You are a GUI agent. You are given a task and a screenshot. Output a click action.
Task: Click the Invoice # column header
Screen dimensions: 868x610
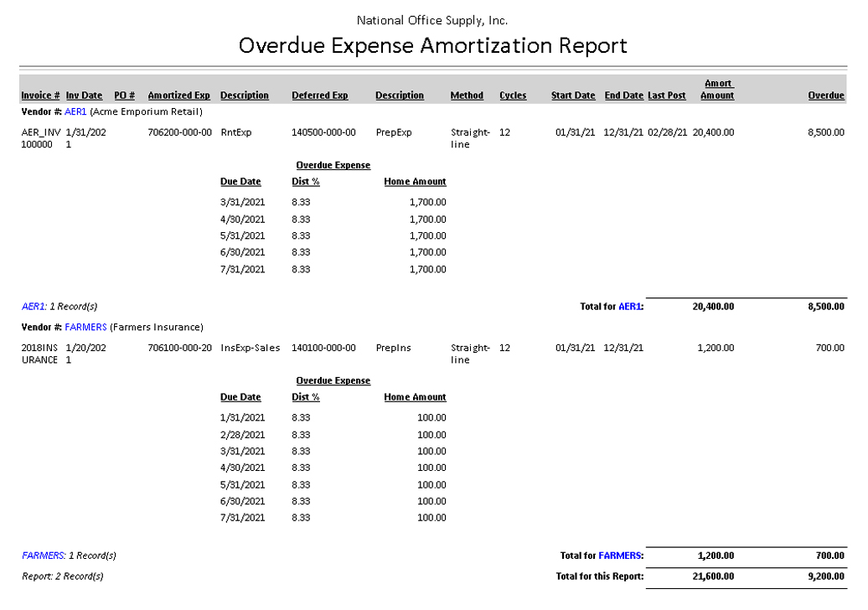tap(40, 96)
